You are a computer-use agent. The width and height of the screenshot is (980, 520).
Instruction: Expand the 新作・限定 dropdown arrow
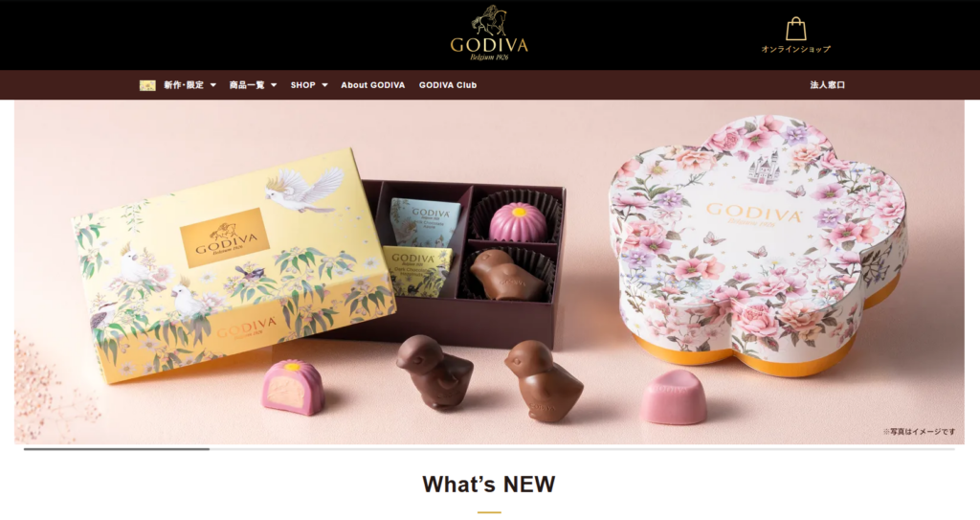coord(213,85)
